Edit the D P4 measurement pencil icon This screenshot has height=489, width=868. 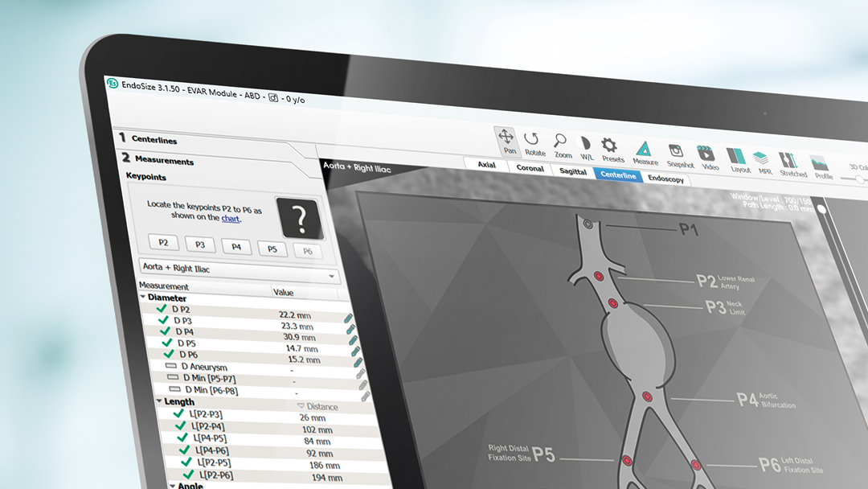(x=353, y=340)
